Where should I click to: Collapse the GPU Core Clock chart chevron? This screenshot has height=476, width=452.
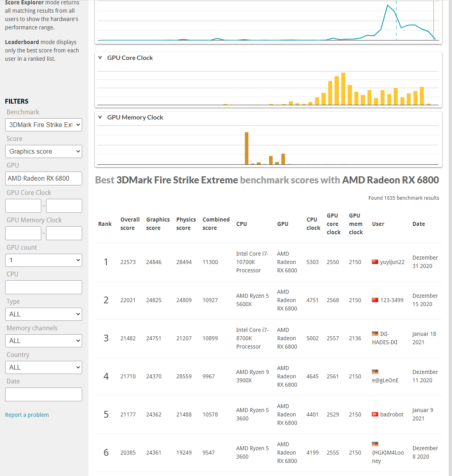coord(100,58)
